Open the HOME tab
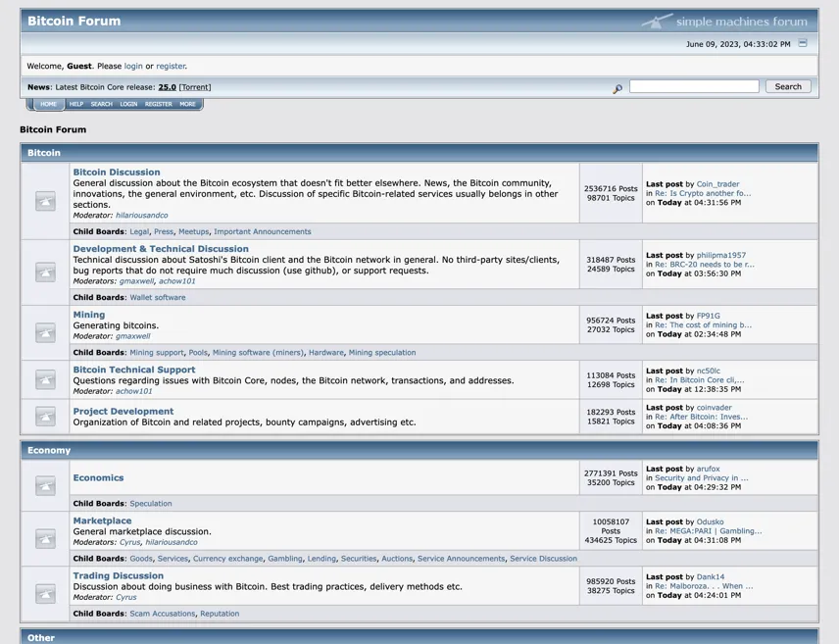The height and width of the screenshot is (644, 839). 48,104
